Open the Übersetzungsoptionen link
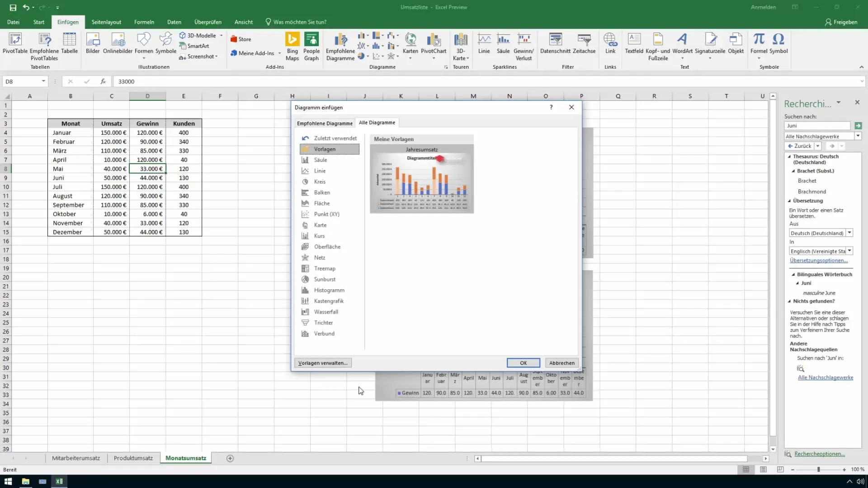Image resolution: width=868 pixels, height=488 pixels. tap(819, 260)
